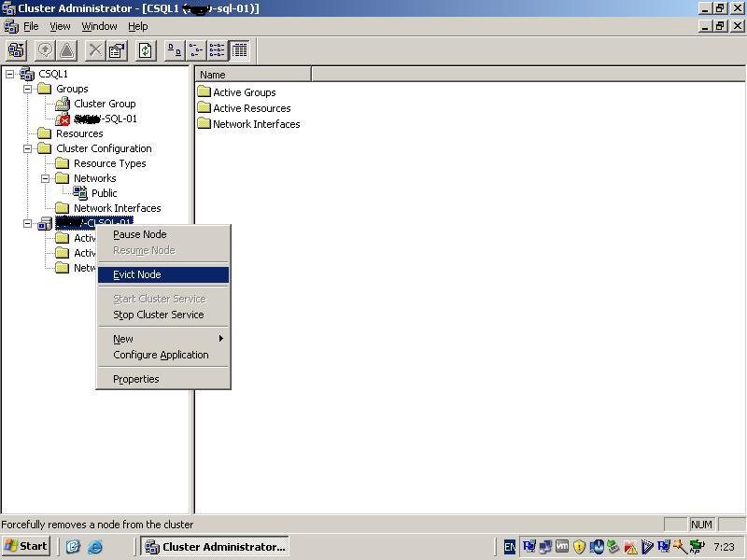The image size is (747, 560).
Task: Click the Cluster Group icon in tree
Action: pos(63,104)
